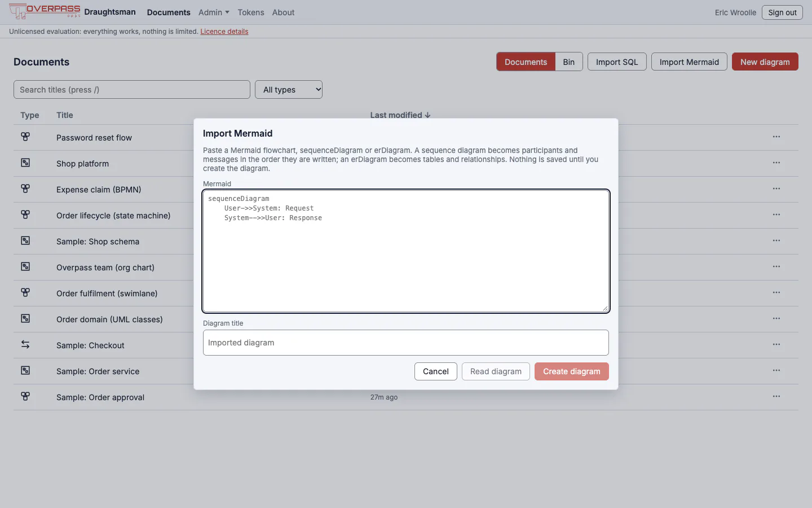Follow the Licence details link
This screenshot has height=508, width=812.
(x=224, y=32)
